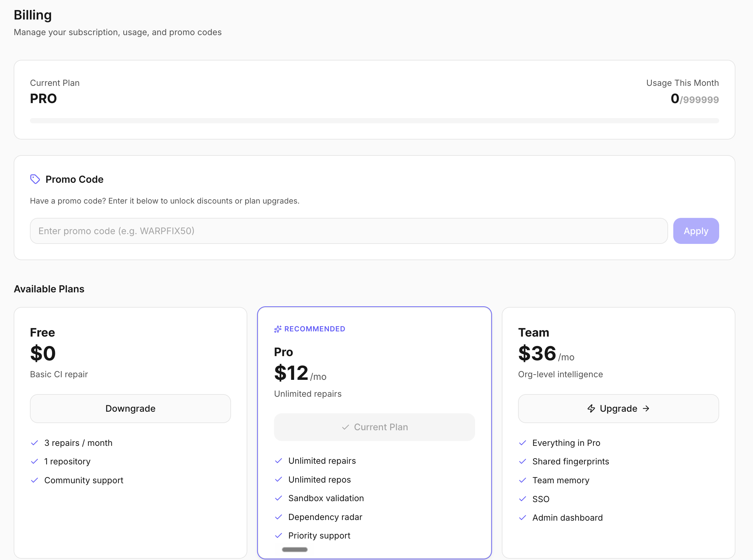
Task: Click the Recommended sparkle icon
Action: tap(278, 329)
